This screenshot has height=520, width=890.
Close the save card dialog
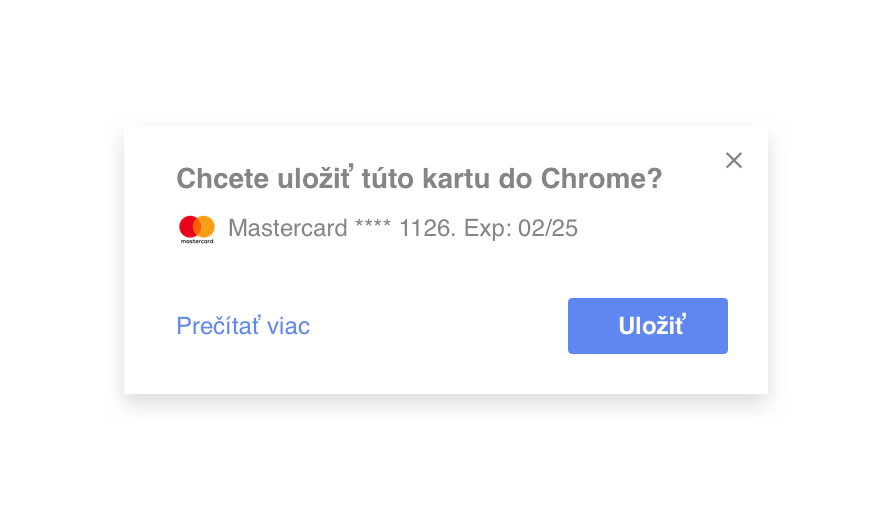pyautogui.click(x=734, y=160)
